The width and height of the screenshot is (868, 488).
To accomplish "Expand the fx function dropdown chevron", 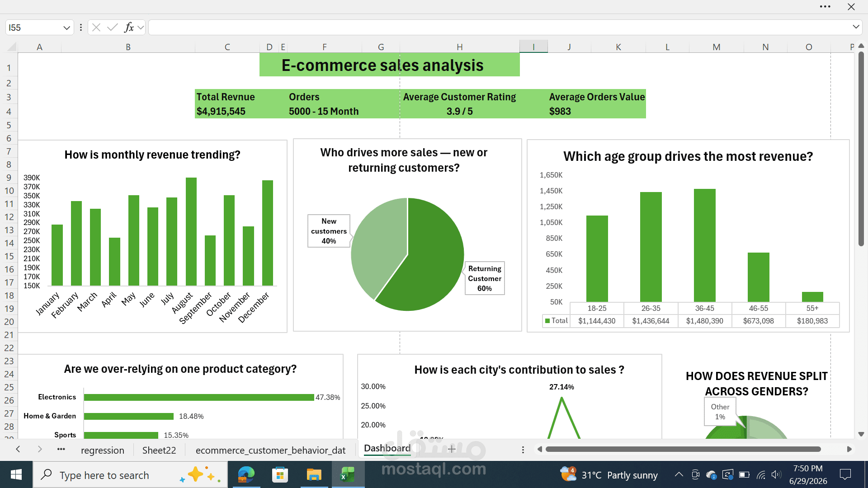I will click(x=141, y=28).
